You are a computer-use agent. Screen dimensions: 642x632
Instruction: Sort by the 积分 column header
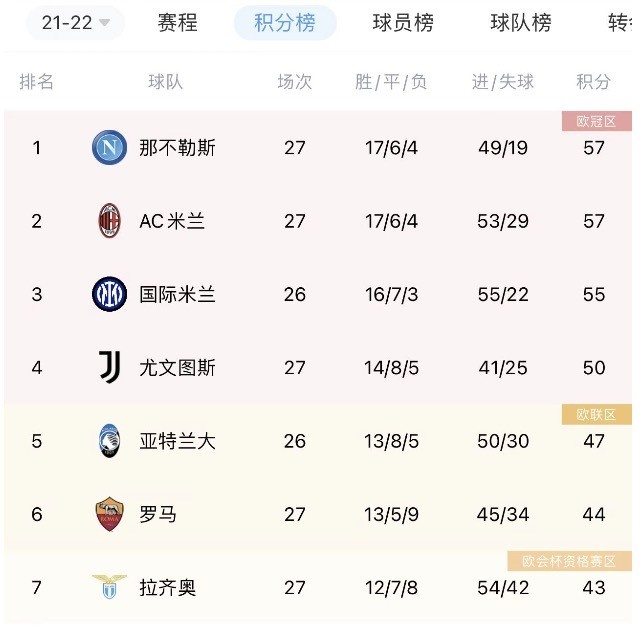click(594, 82)
